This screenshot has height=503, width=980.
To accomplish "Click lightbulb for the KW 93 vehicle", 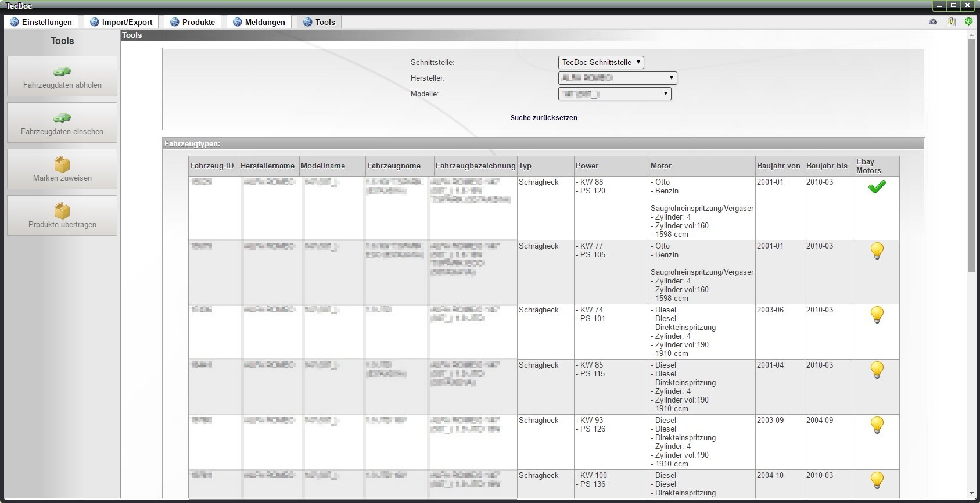I will [877, 425].
